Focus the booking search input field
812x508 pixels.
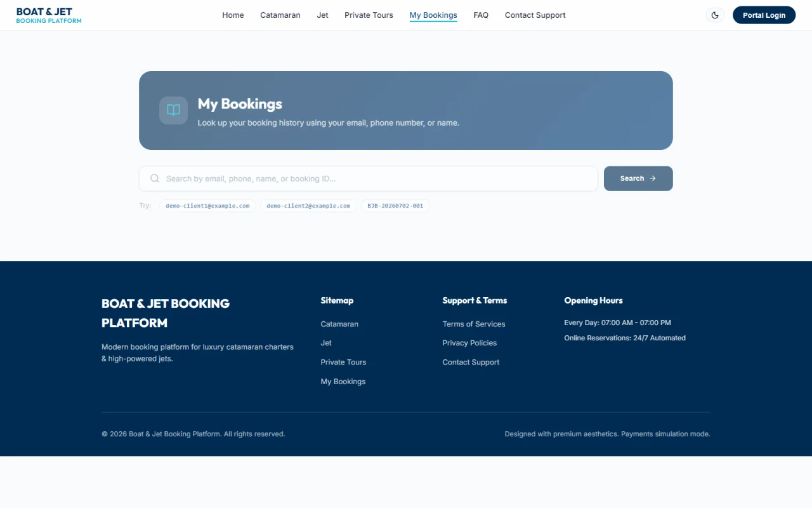pyautogui.click(x=368, y=178)
